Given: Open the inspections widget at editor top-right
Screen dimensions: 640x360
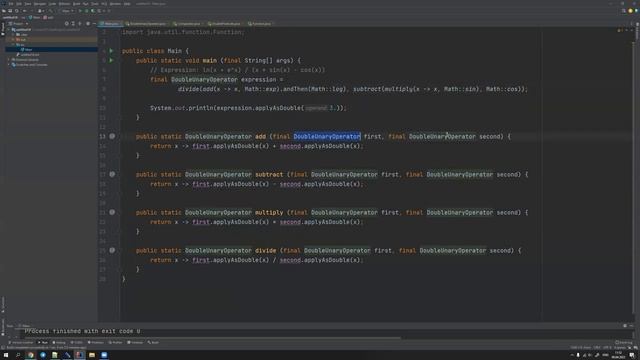Looking at the screenshot, I should click(x=620, y=30).
